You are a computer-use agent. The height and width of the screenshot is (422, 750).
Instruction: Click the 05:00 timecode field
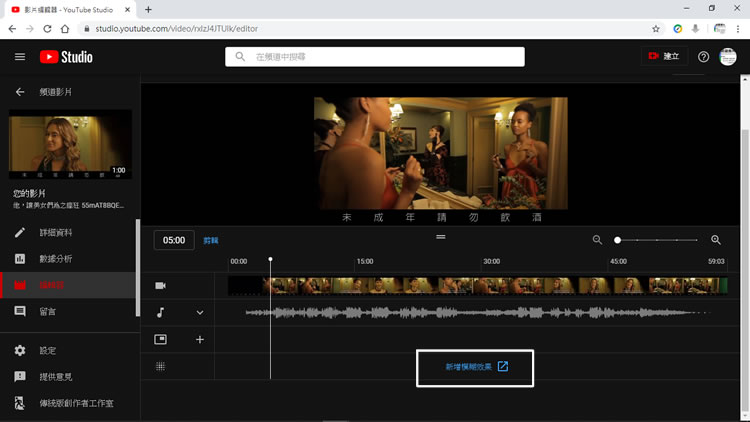point(174,240)
